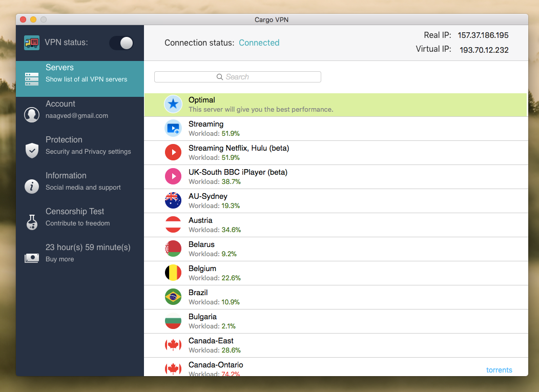
Task: Click 'Buy more' under remaining time
Action: click(60, 259)
